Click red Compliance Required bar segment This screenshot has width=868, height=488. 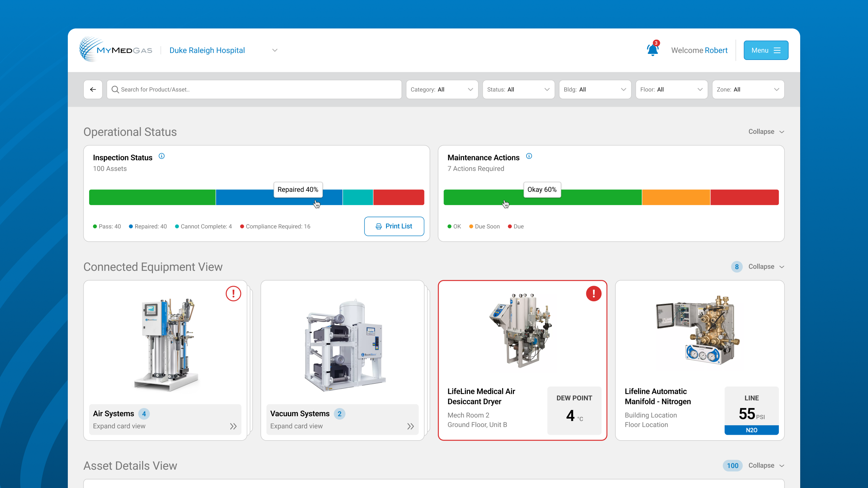[x=398, y=197]
